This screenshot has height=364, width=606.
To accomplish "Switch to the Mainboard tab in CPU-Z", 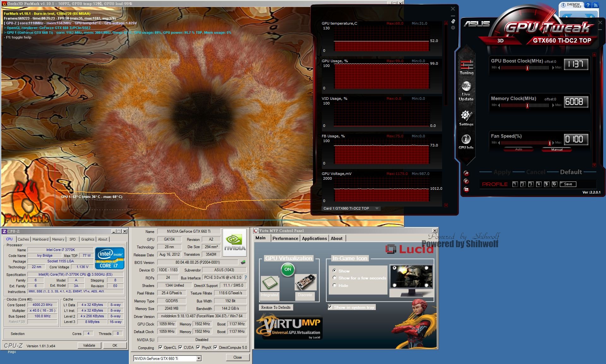I will click(x=40, y=239).
